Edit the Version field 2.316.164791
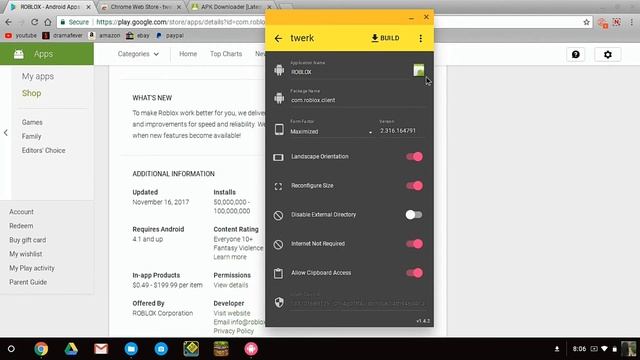 402,131
